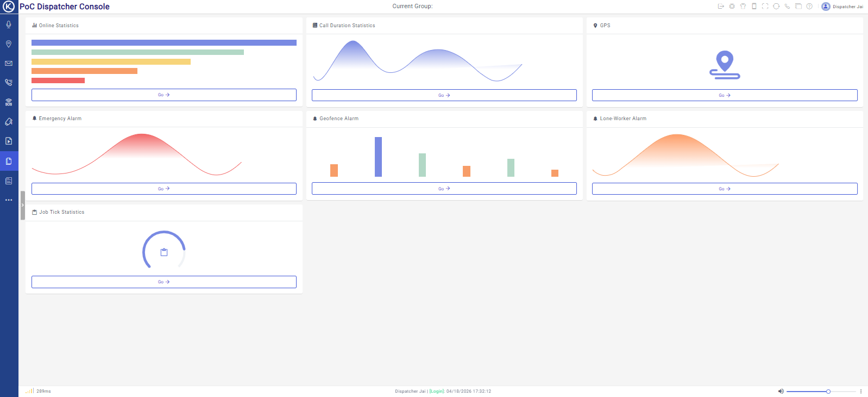This screenshot has height=397, width=868.
Task: Open the list/report sidebar item
Action: point(9,181)
